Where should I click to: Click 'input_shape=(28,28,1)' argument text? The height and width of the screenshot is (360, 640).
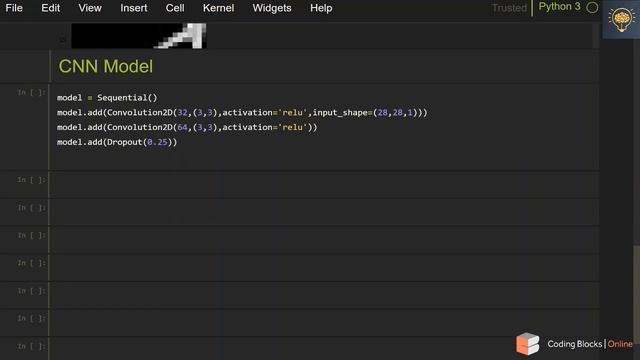366,112
